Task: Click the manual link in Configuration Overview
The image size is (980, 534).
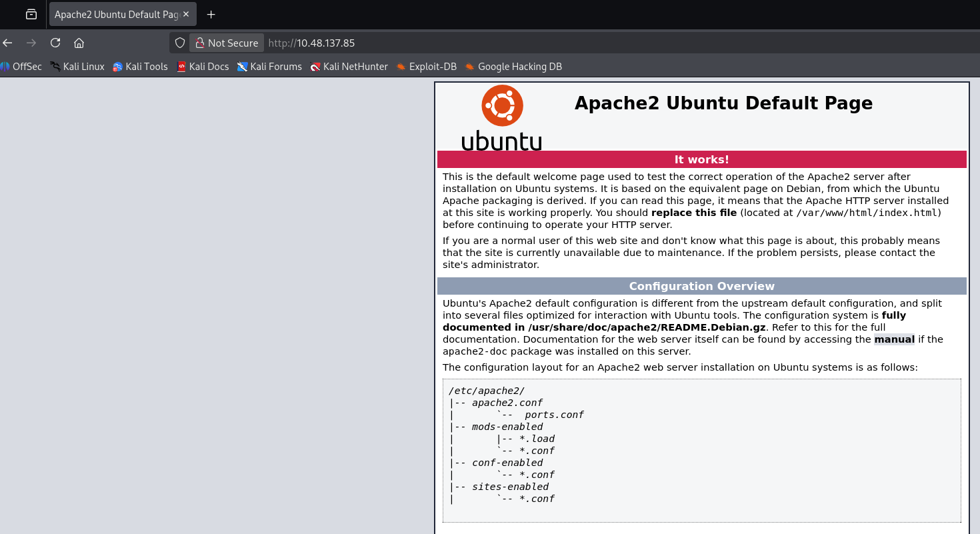Action: (894, 339)
